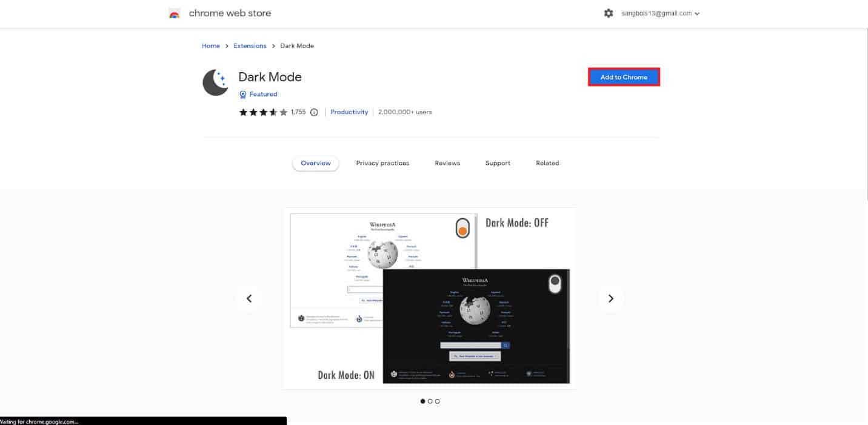
Task: Open the sangbois13@gmail.com account dropdown
Action: click(661, 13)
